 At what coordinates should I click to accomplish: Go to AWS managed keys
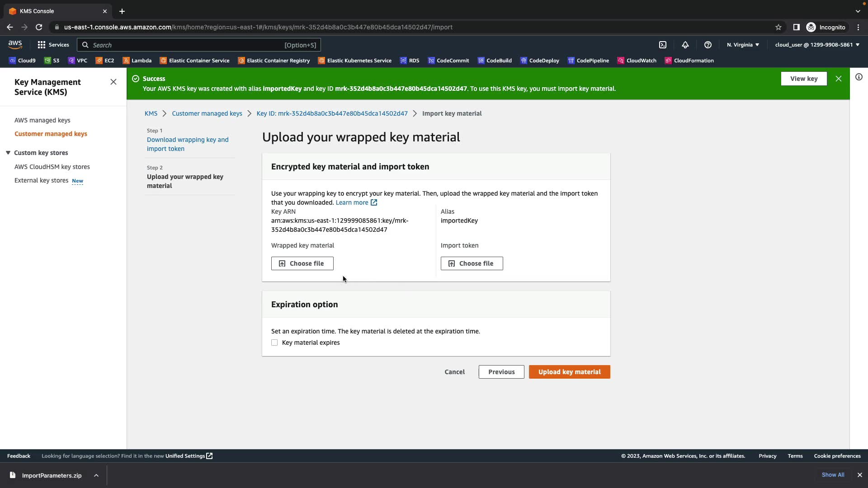pyautogui.click(x=42, y=120)
